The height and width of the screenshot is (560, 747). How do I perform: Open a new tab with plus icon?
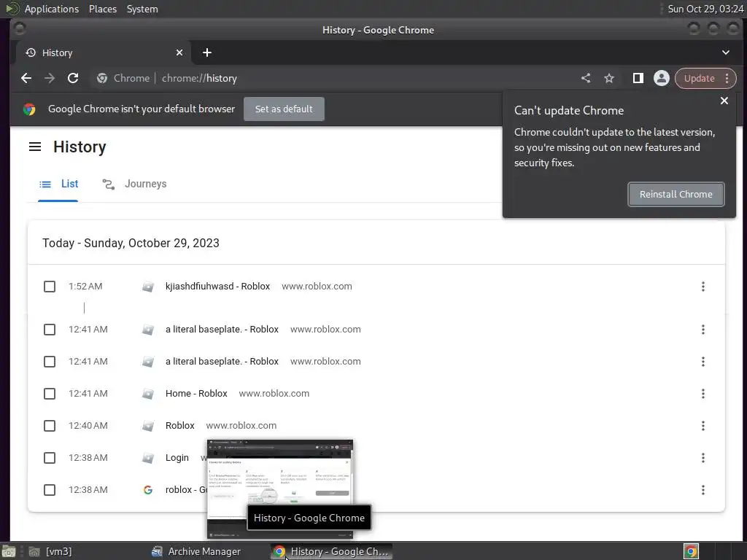206,52
